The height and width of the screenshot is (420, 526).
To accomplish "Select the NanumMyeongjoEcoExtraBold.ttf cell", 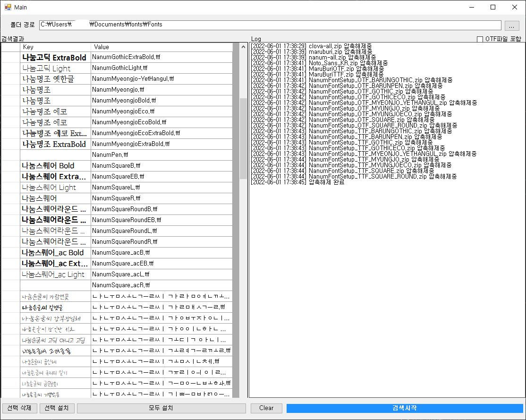I will click(x=161, y=133).
